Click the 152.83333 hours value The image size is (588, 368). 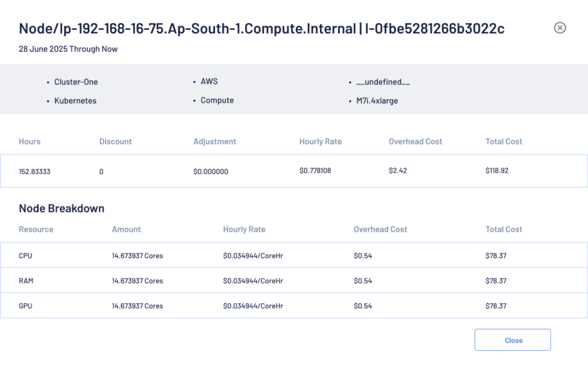(34, 171)
